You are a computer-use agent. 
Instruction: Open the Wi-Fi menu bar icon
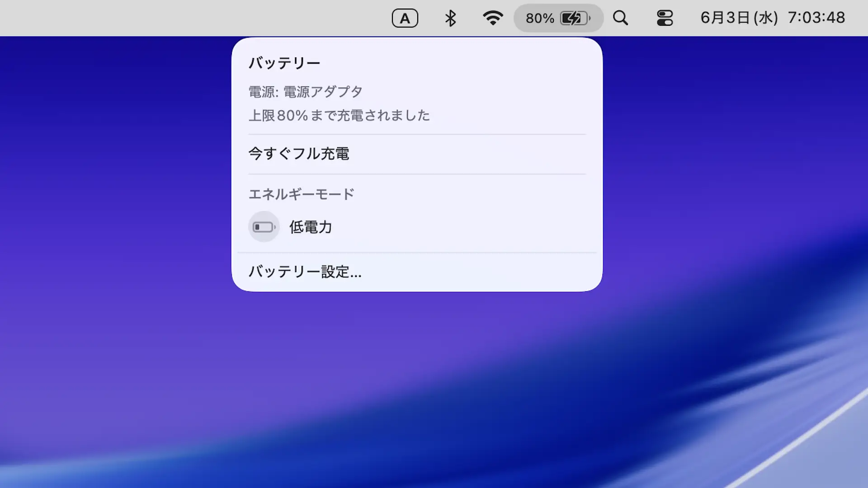493,18
